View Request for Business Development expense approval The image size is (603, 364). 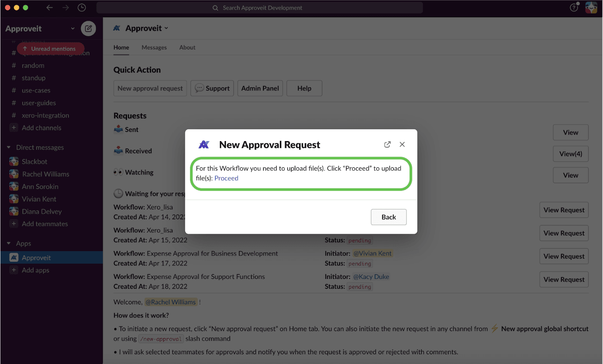coord(564,256)
